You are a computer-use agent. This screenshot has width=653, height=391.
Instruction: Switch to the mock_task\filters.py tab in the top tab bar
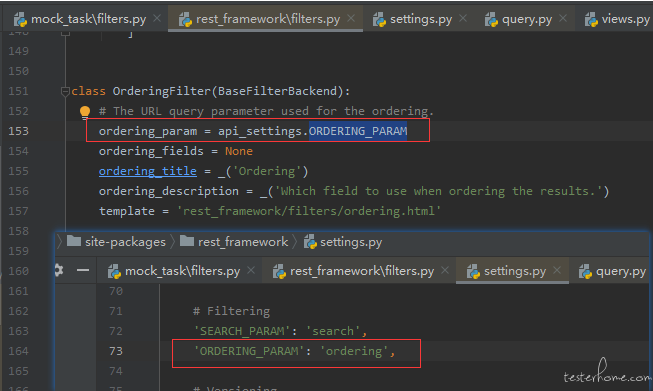click(85, 19)
